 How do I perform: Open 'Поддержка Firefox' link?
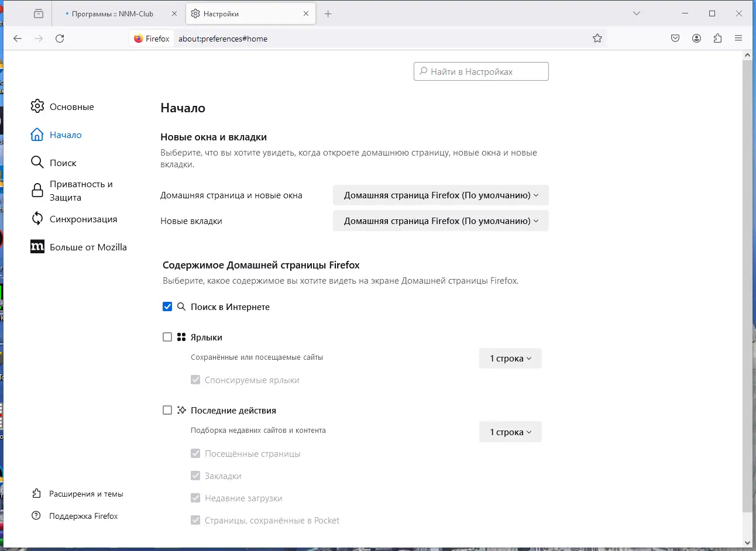pyautogui.click(x=83, y=516)
